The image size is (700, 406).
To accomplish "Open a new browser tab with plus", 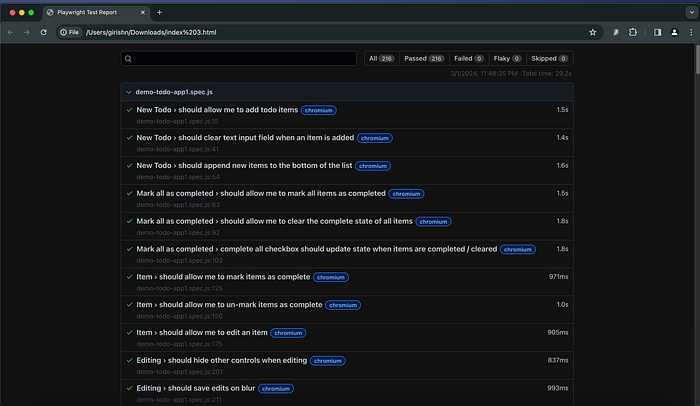I will pos(159,13).
